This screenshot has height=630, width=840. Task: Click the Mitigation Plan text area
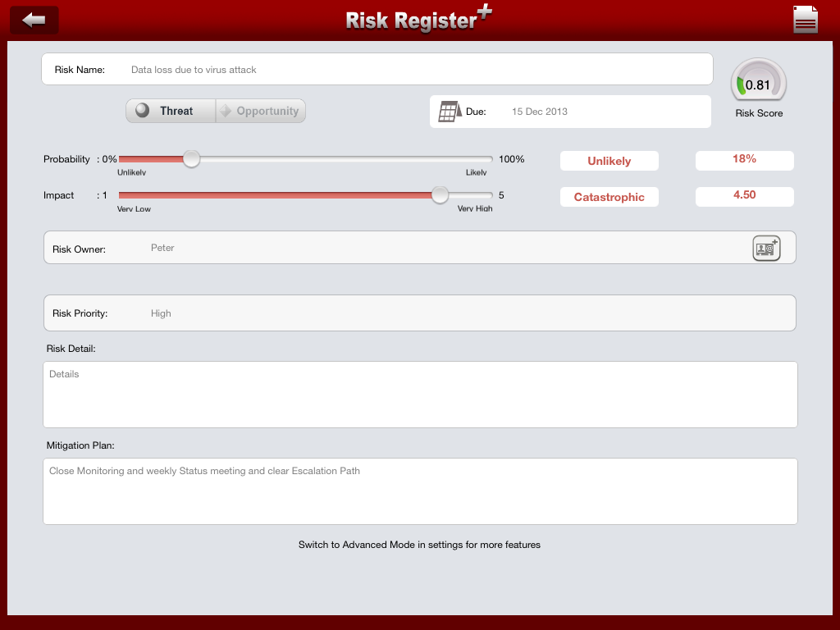pos(420,491)
